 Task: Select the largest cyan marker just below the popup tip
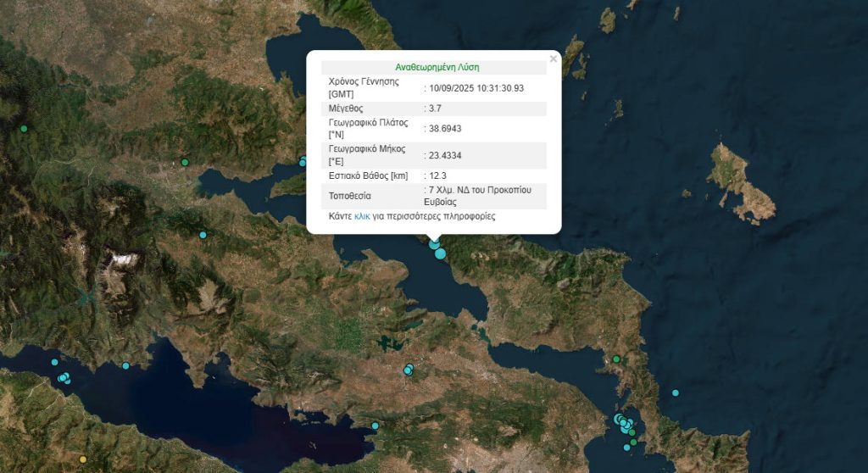point(440,253)
